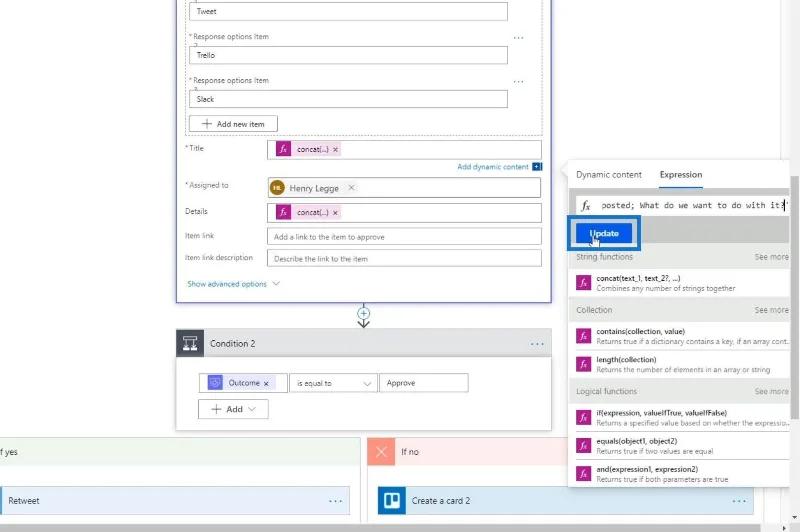Screen dimensions: 800x532
Task: Click the scrollbar down arrow
Action: [x=794, y=518]
